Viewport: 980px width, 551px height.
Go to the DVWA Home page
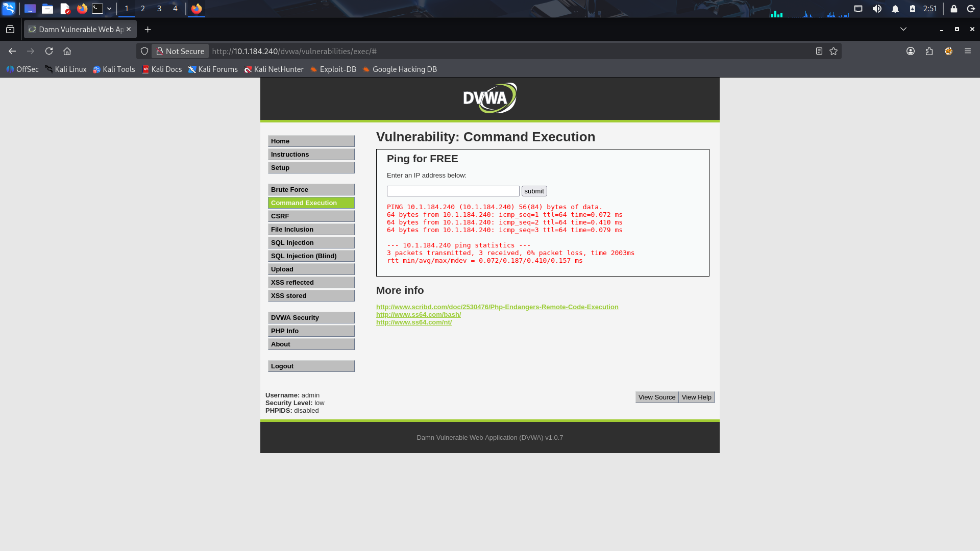click(311, 141)
